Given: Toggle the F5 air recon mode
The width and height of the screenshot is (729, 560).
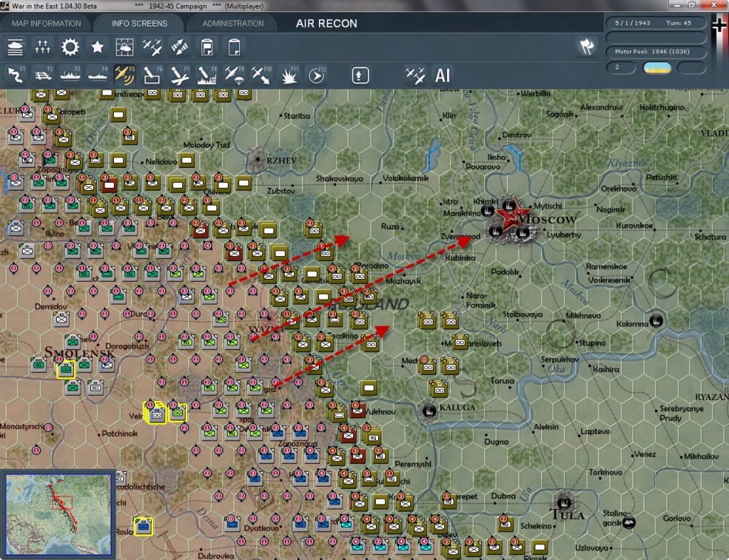Looking at the screenshot, I should pyautogui.click(x=125, y=75).
